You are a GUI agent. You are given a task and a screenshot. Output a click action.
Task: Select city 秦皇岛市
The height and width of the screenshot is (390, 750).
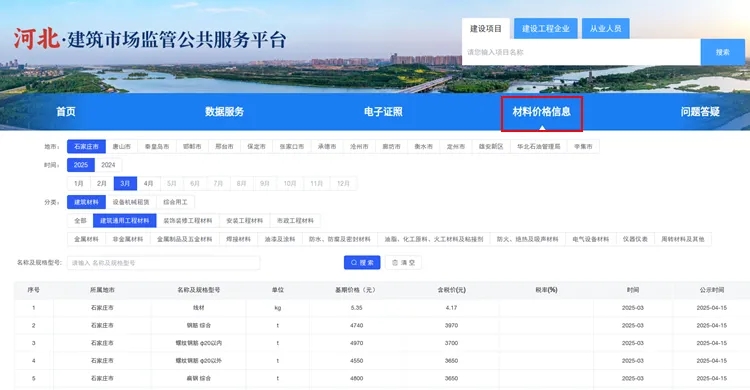coord(157,146)
